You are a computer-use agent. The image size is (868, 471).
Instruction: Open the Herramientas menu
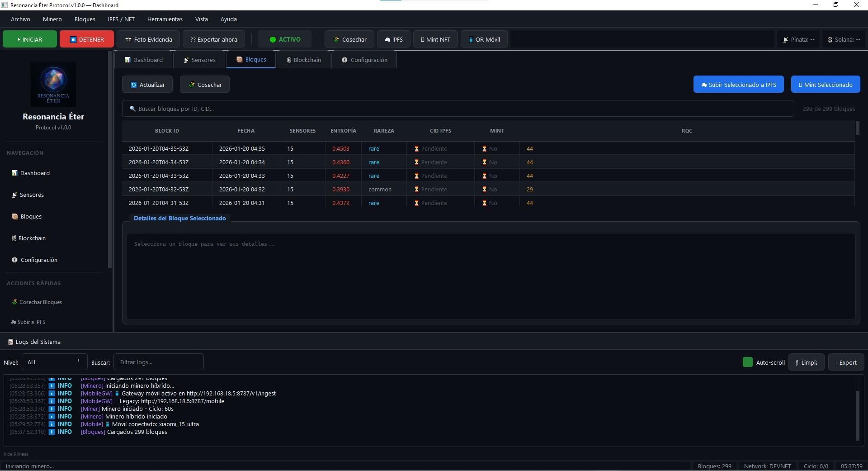pos(165,19)
